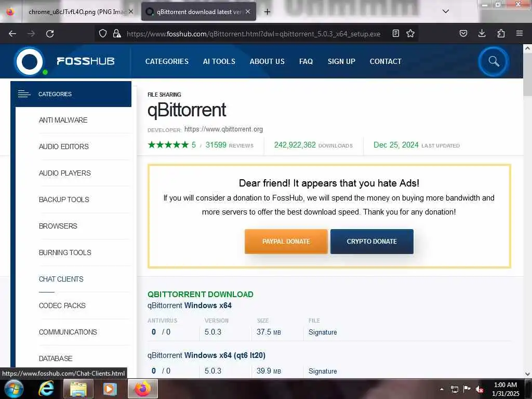Click the FossHub logo
532x399 pixels.
point(65,61)
